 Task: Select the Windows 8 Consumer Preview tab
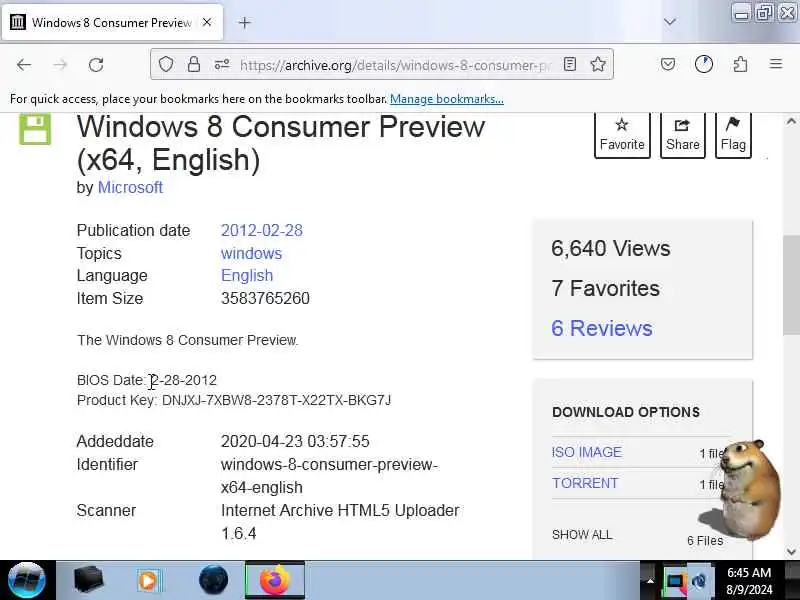(x=112, y=22)
